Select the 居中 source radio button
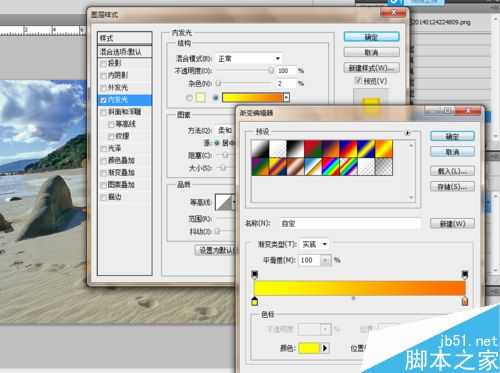Image resolution: width=500 pixels, height=373 pixels. (x=217, y=143)
